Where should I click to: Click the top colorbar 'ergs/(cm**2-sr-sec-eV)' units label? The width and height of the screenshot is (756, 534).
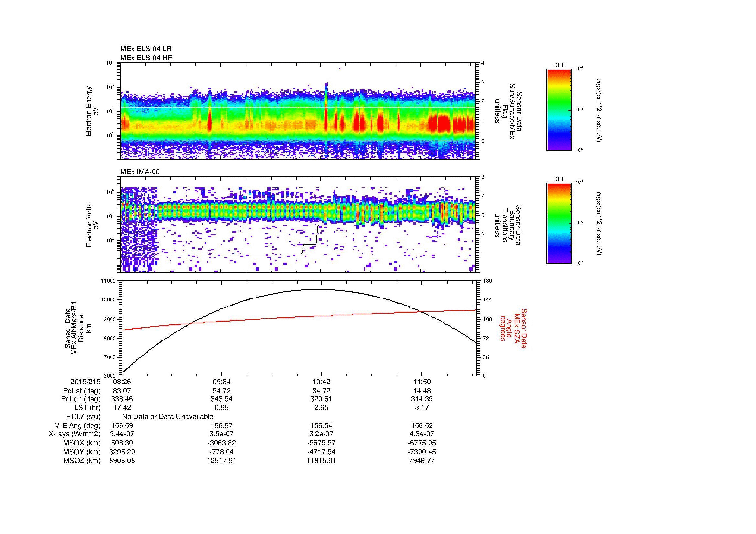pos(599,110)
